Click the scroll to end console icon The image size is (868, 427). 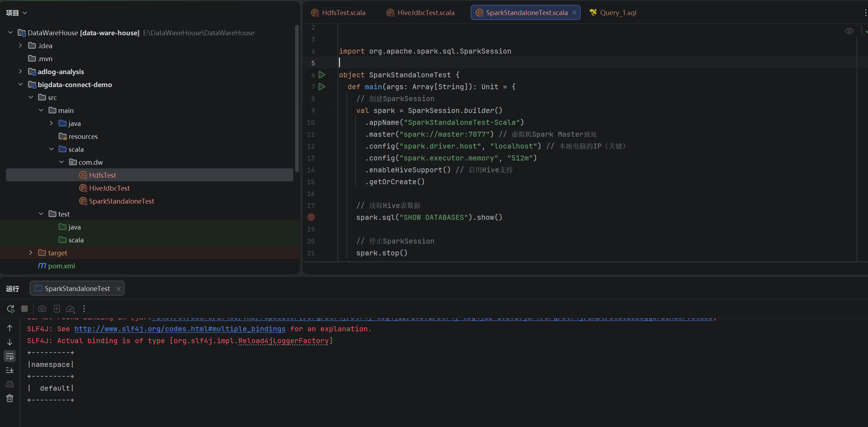(10, 370)
